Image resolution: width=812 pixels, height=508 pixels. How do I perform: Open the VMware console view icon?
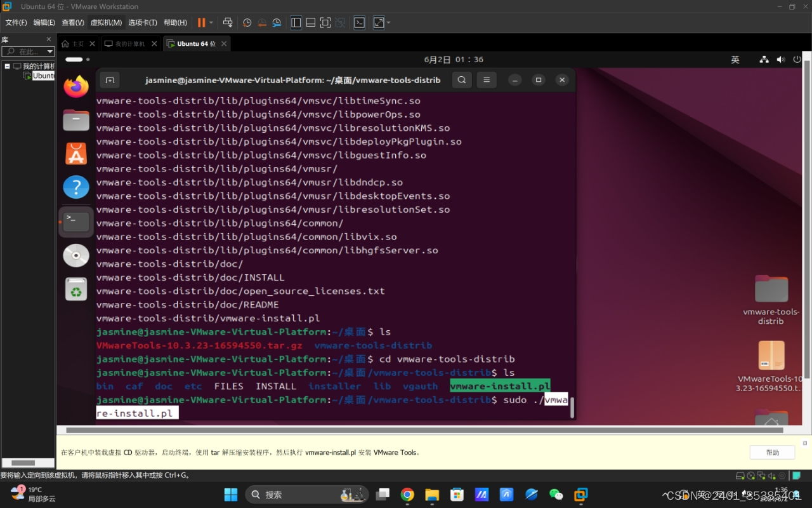click(x=359, y=22)
